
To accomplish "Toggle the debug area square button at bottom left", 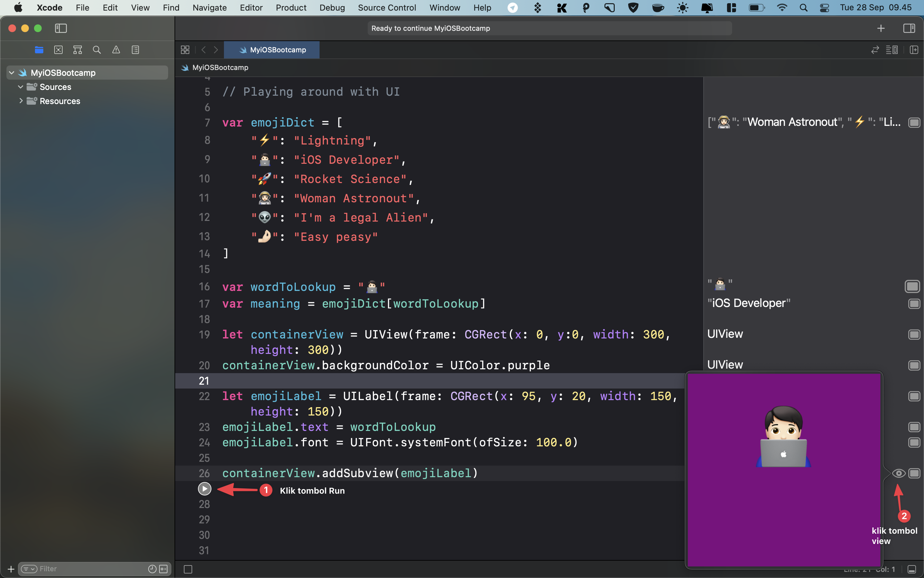I will pyautogui.click(x=188, y=569).
